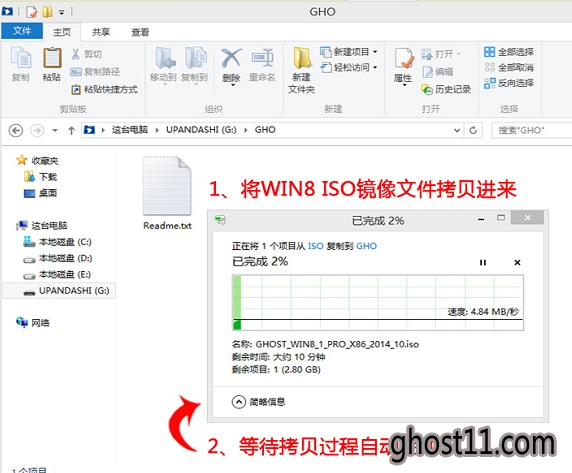Click the Delete X icon
The image size is (572, 473).
point(231,58)
